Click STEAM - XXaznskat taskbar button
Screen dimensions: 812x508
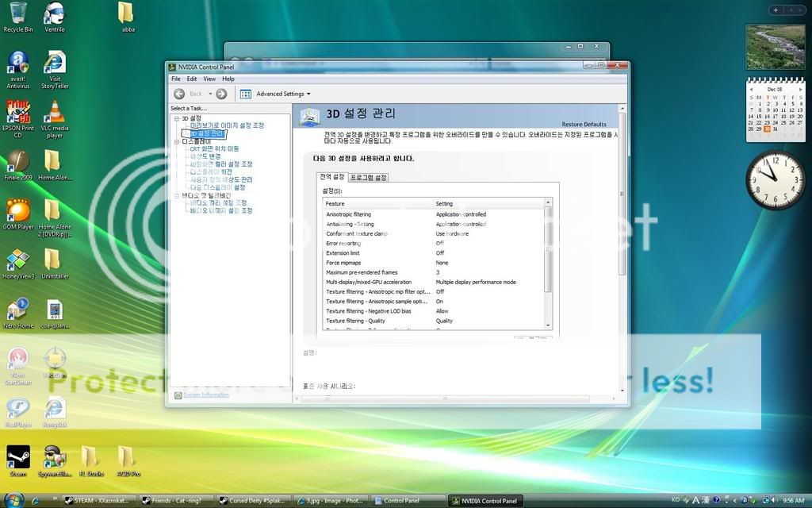point(101,501)
